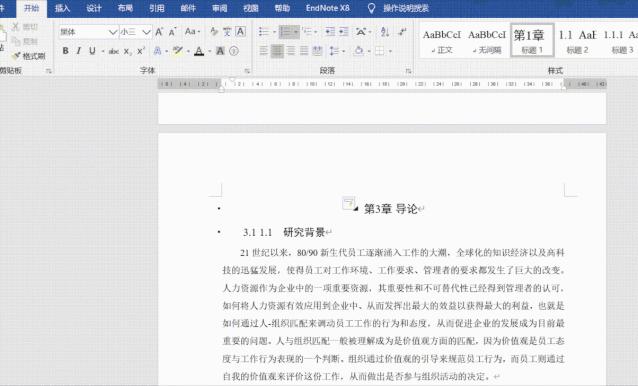638x386 pixels.
Task: Switch to the 审阅 (Review) tab
Action: pos(220,8)
